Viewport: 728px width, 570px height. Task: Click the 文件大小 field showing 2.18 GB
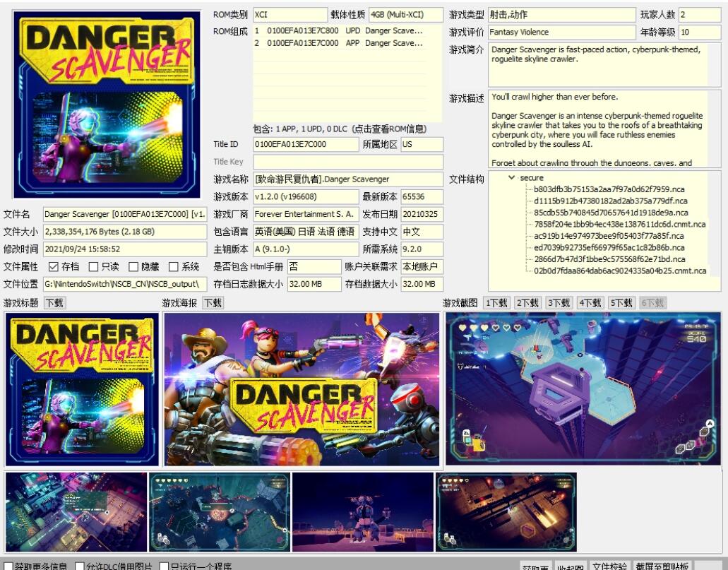coord(125,232)
